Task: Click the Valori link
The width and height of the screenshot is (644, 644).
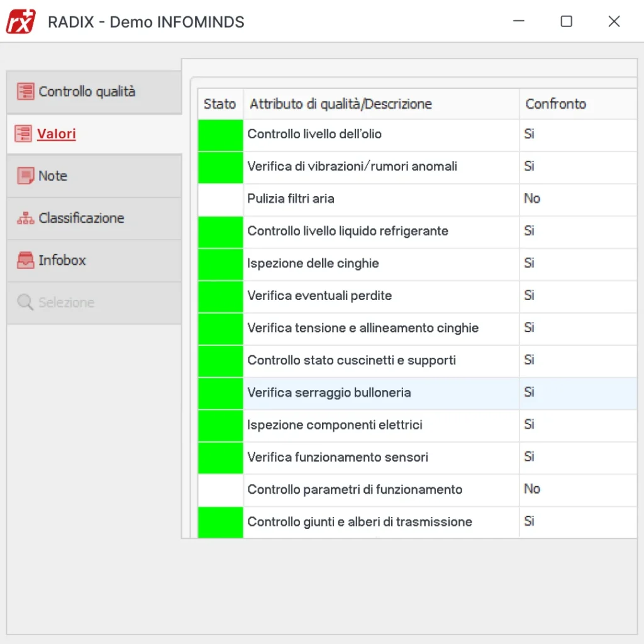Action: pyautogui.click(x=57, y=133)
